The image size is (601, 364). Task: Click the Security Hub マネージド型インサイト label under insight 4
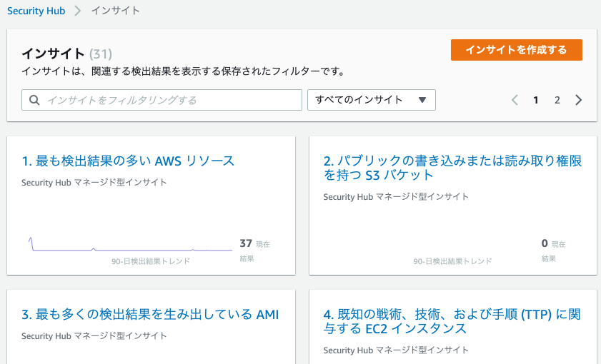(396, 350)
